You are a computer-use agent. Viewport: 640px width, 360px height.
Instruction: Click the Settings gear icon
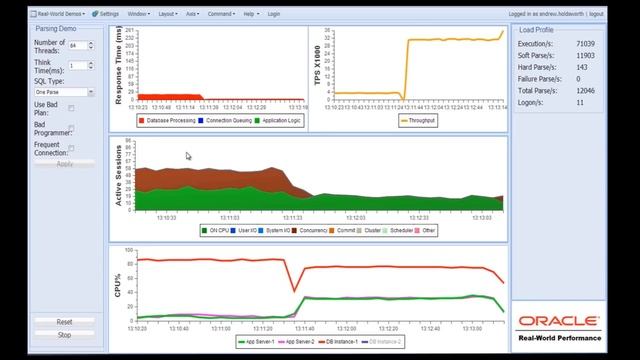(x=95, y=14)
